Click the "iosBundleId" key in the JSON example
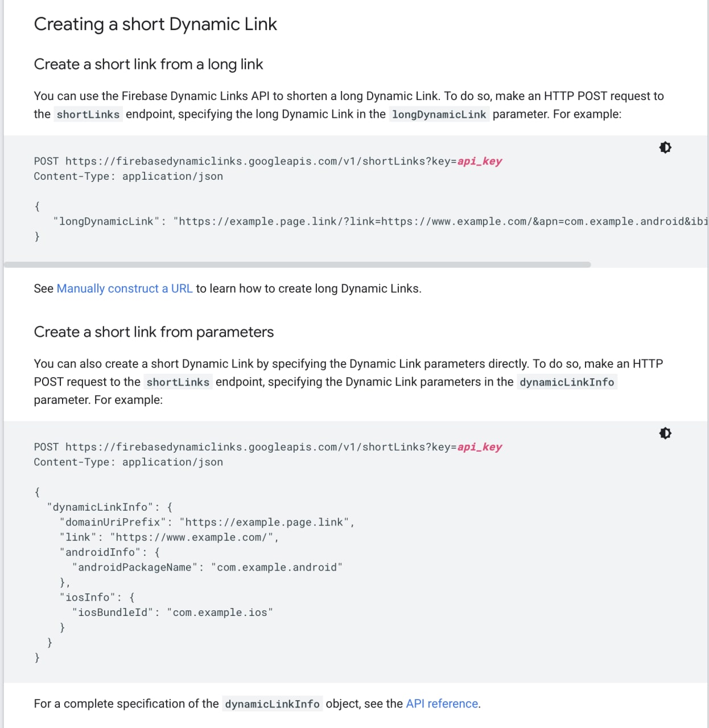This screenshot has height=728, width=709. (x=113, y=613)
